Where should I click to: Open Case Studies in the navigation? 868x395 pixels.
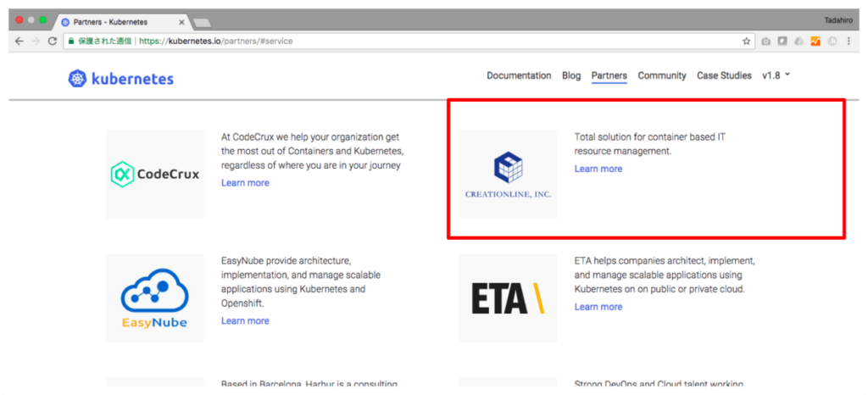pyautogui.click(x=724, y=75)
